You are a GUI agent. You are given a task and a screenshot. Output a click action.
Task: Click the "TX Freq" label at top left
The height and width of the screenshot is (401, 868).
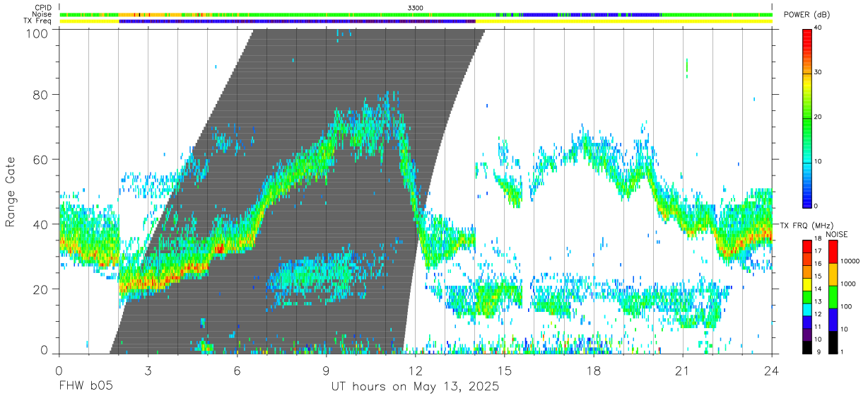[38, 21]
